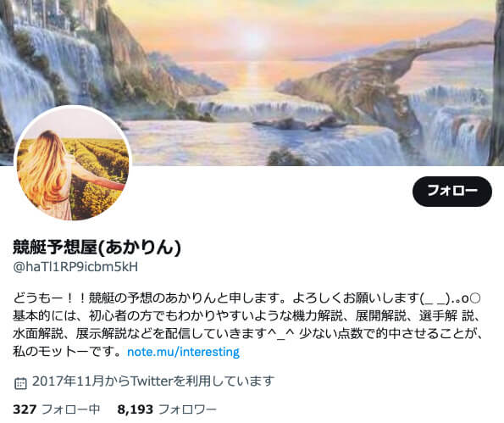The height and width of the screenshot is (423, 504).
Task: Open the 8,193 フォロワー followers list
Action: point(167,409)
